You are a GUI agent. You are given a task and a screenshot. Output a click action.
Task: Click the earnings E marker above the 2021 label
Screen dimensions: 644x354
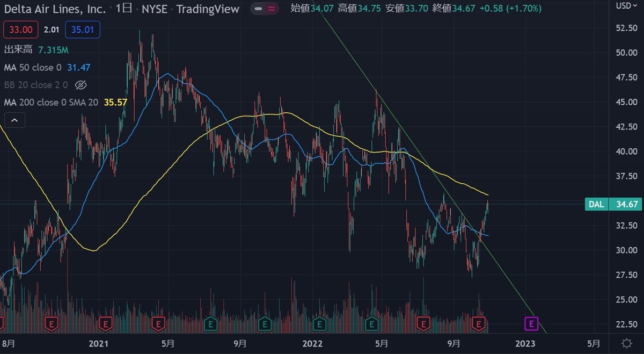point(105,323)
